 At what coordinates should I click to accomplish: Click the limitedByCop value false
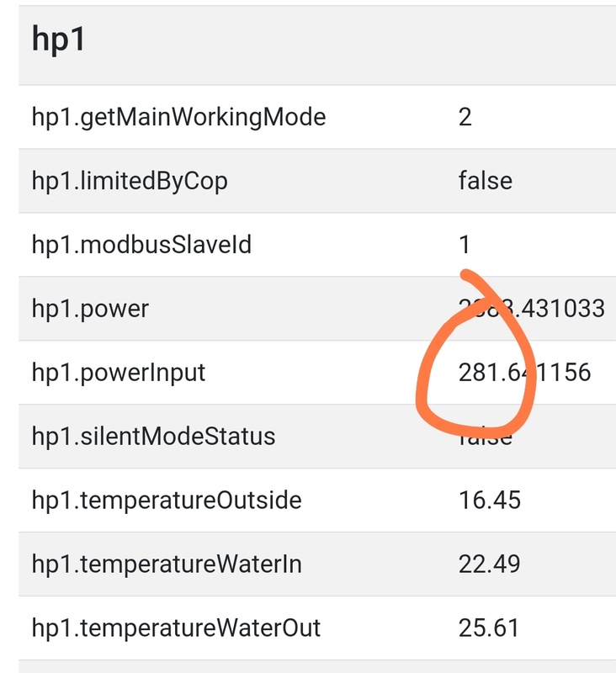[485, 181]
